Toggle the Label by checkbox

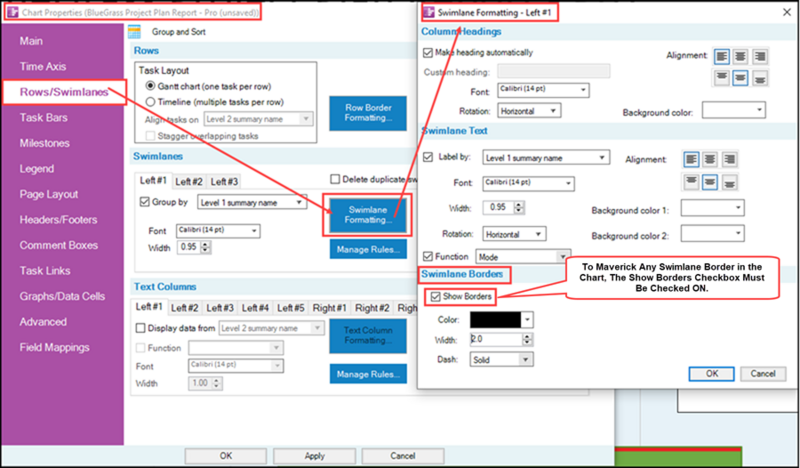(x=428, y=157)
